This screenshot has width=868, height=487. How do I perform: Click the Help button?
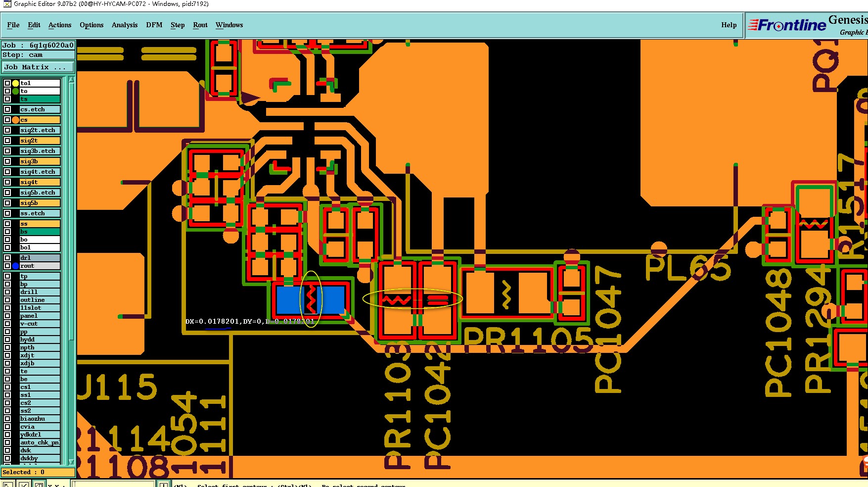729,25
